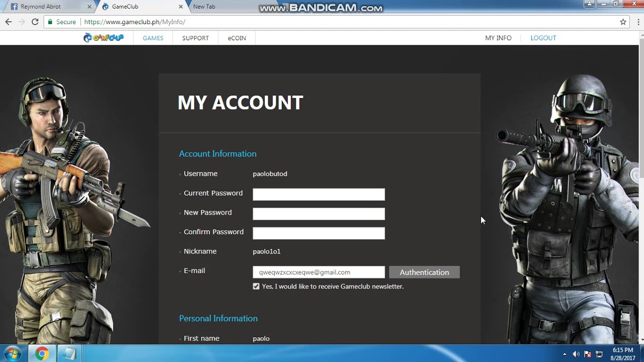Screen dimensions: 644x362
Task: Reload the GameClub page
Action: 35,22
